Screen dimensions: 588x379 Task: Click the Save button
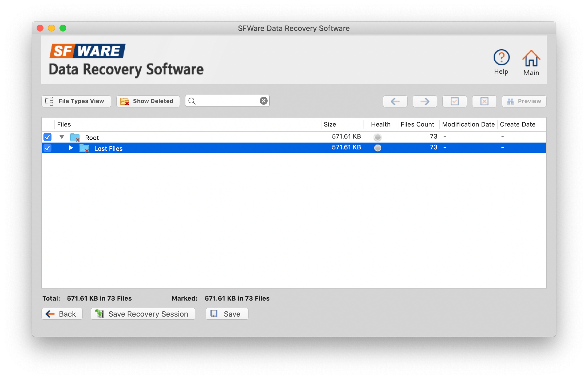(x=227, y=314)
